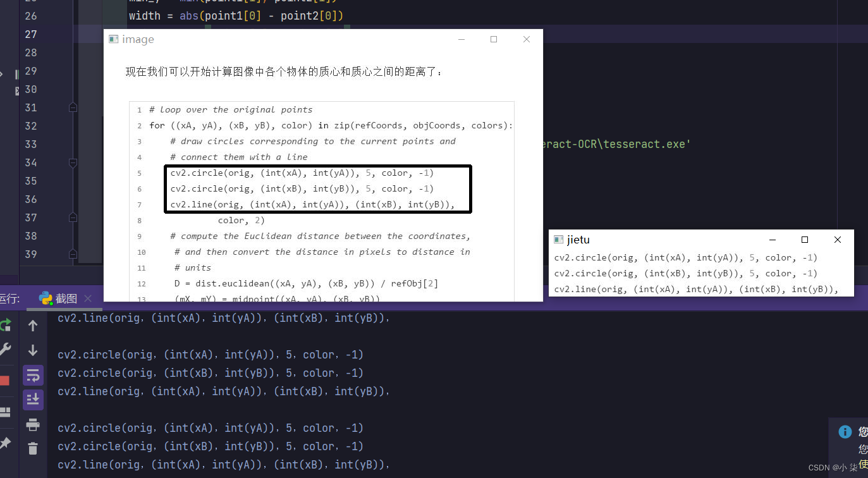Click the blue info icon in the notification
Screen dimensions: 868x478
coord(845,432)
